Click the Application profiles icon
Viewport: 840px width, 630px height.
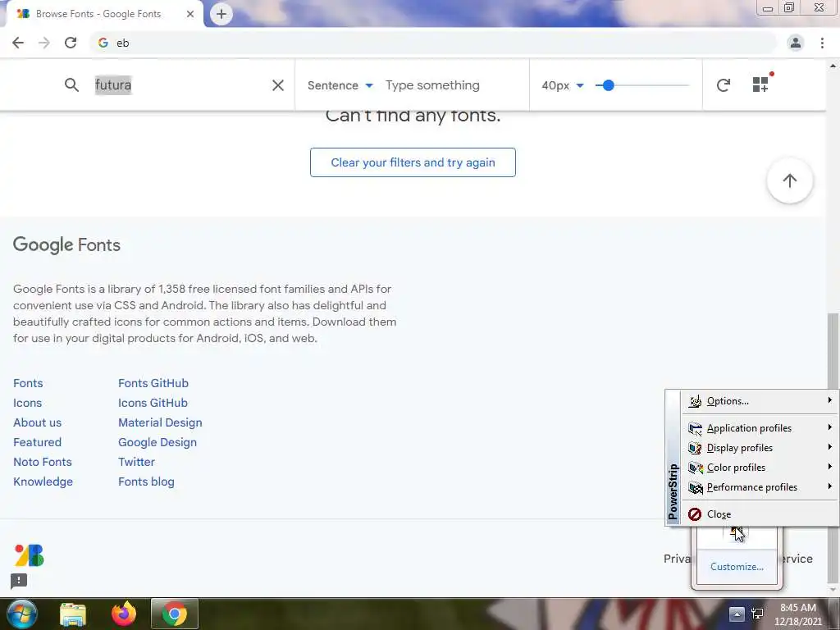tap(695, 428)
